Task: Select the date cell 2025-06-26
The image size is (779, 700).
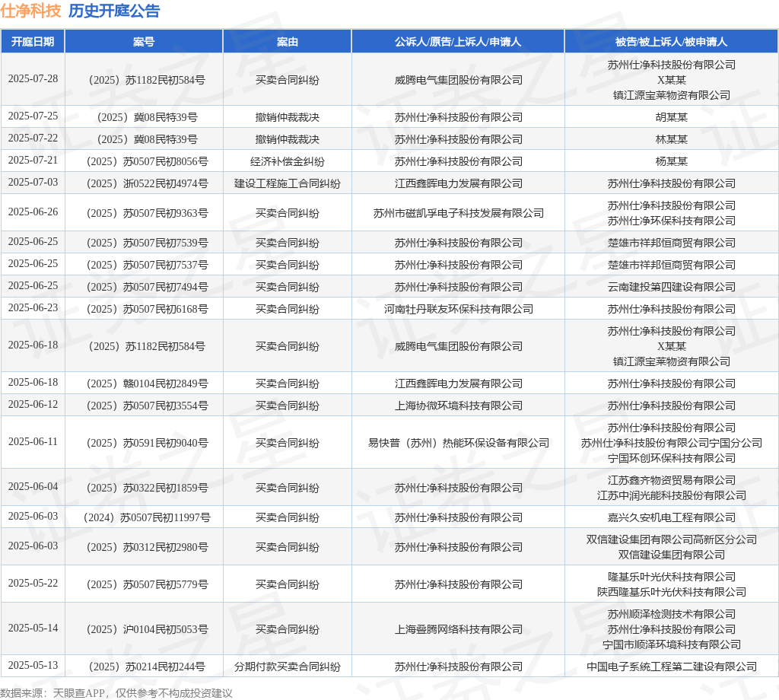Action: point(33,212)
